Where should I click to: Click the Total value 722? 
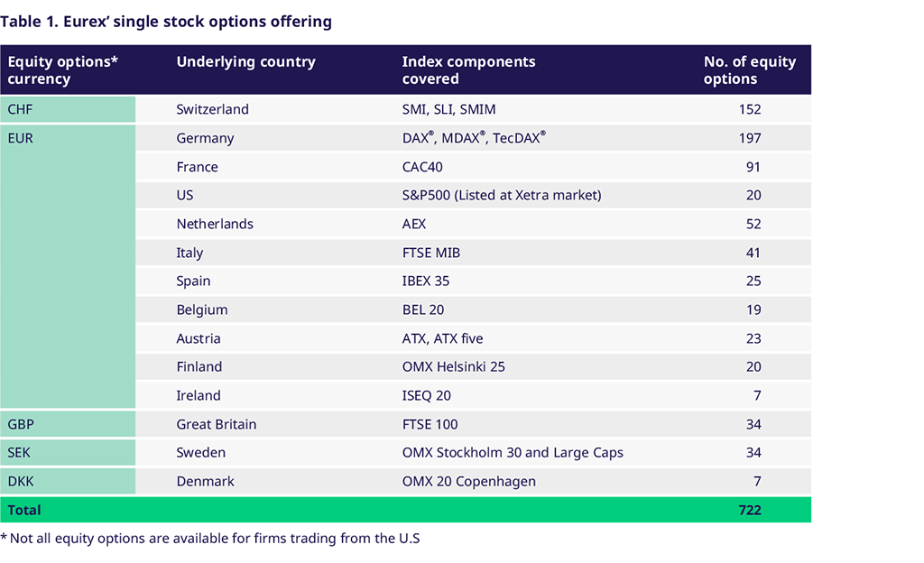coord(748,510)
